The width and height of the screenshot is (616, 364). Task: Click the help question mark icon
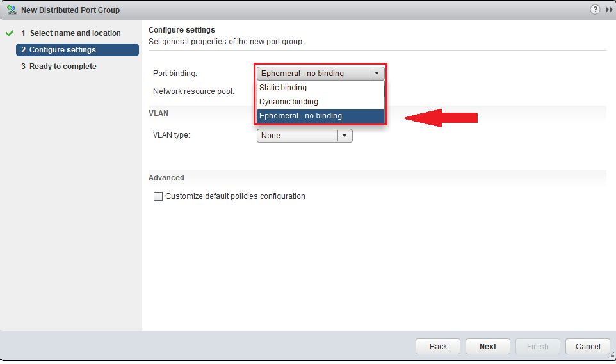tap(595, 10)
